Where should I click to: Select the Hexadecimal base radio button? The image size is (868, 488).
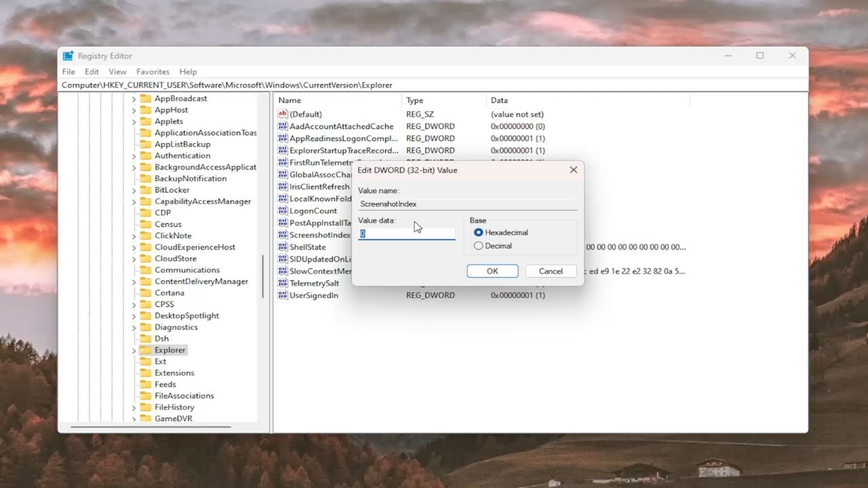pos(479,232)
